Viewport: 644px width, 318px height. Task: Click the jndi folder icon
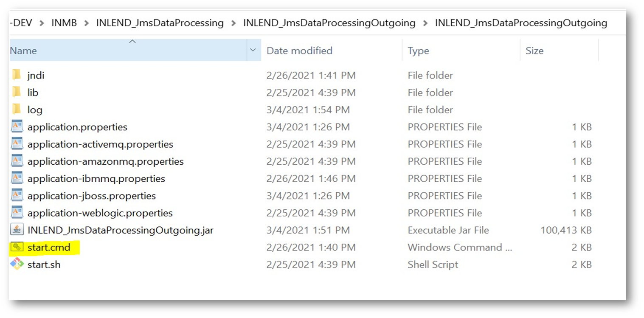point(17,75)
